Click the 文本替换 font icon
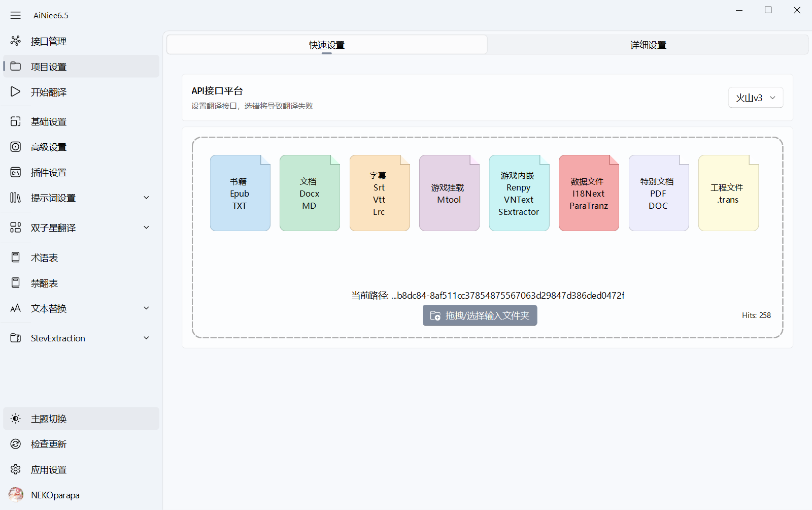Screen dimensions: 812x510 (16, 308)
